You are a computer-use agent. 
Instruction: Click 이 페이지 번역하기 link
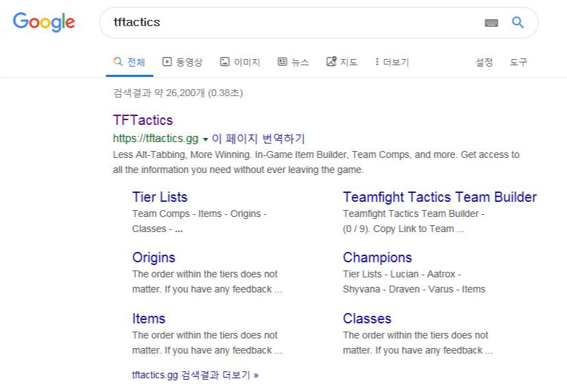click(x=259, y=139)
